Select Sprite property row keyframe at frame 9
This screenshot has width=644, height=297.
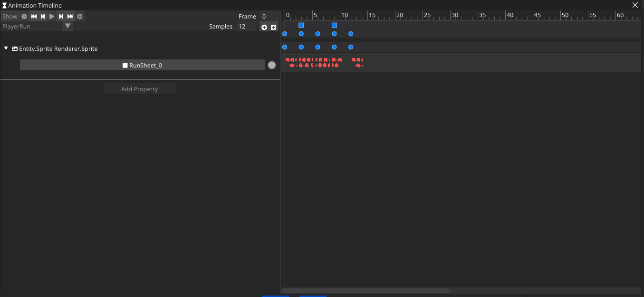pyautogui.click(x=334, y=47)
